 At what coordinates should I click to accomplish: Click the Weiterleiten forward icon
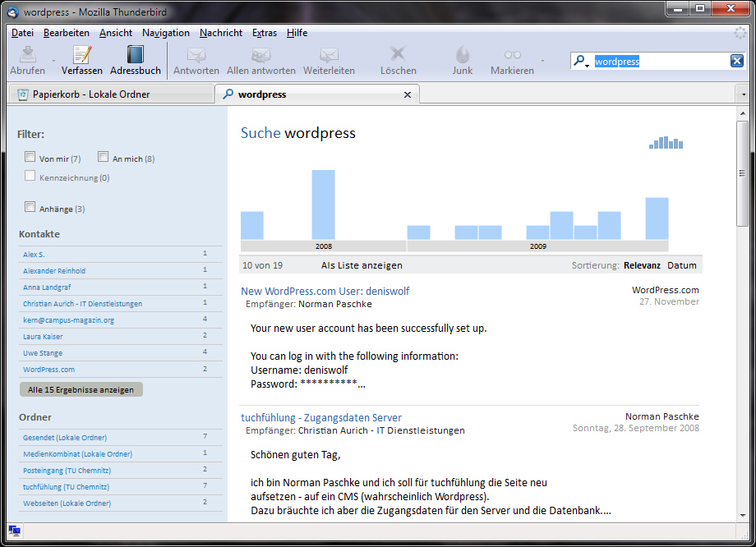coord(329,55)
